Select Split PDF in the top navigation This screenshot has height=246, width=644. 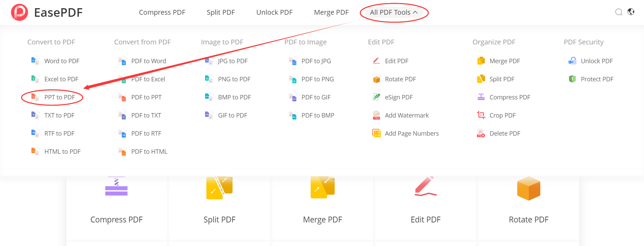[x=221, y=12]
